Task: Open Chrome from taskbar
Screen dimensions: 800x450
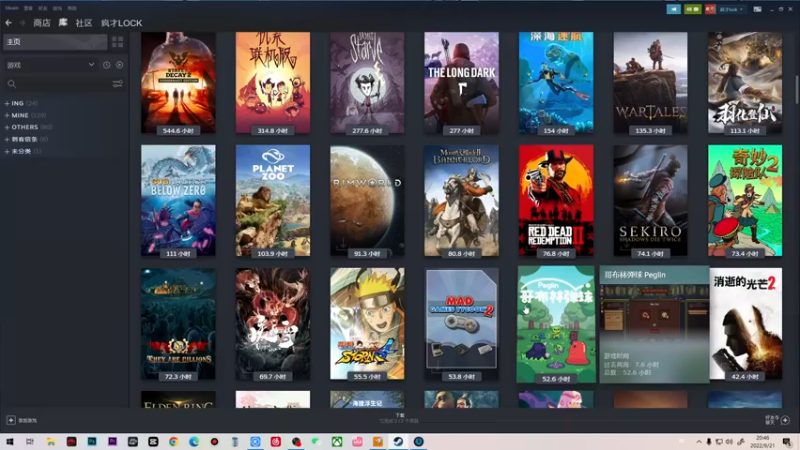Action: (173, 441)
